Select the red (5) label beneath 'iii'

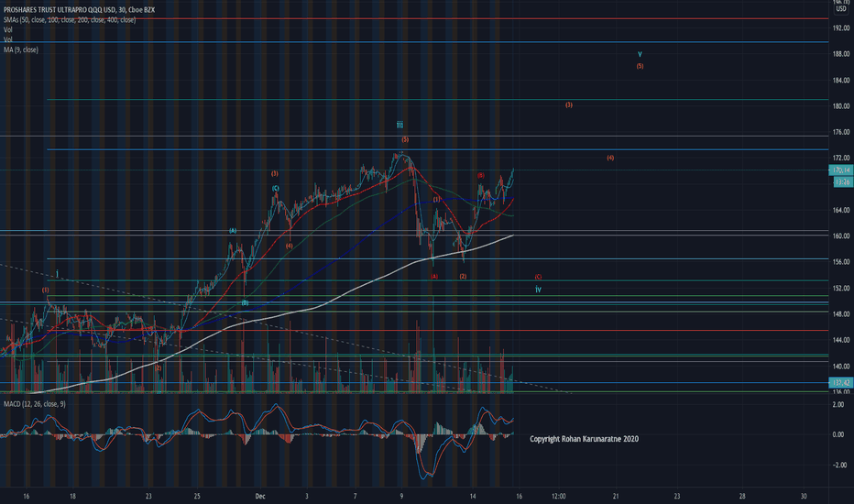[x=405, y=139]
